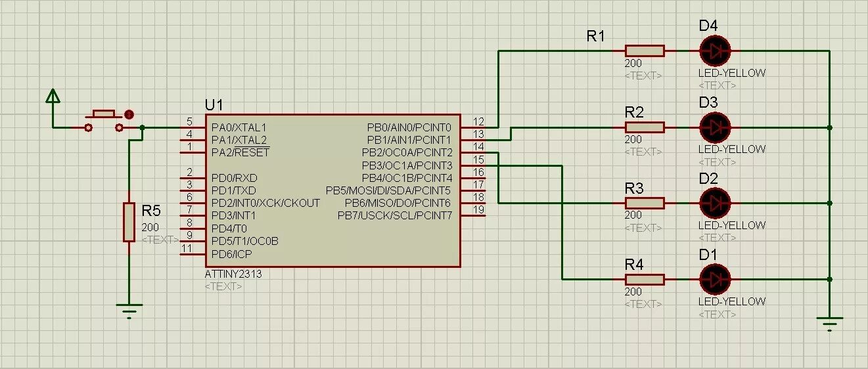Click the ATTINY2313 part name label
Viewport: 868px width, 369px height.
[x=233, y=274]
